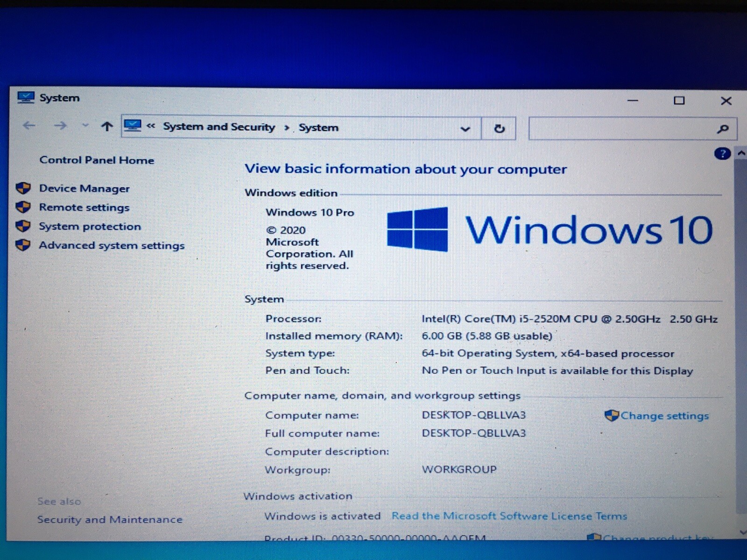747x560 pixels.
Task: Click the Windows is activated text
Action: point(323,516)
